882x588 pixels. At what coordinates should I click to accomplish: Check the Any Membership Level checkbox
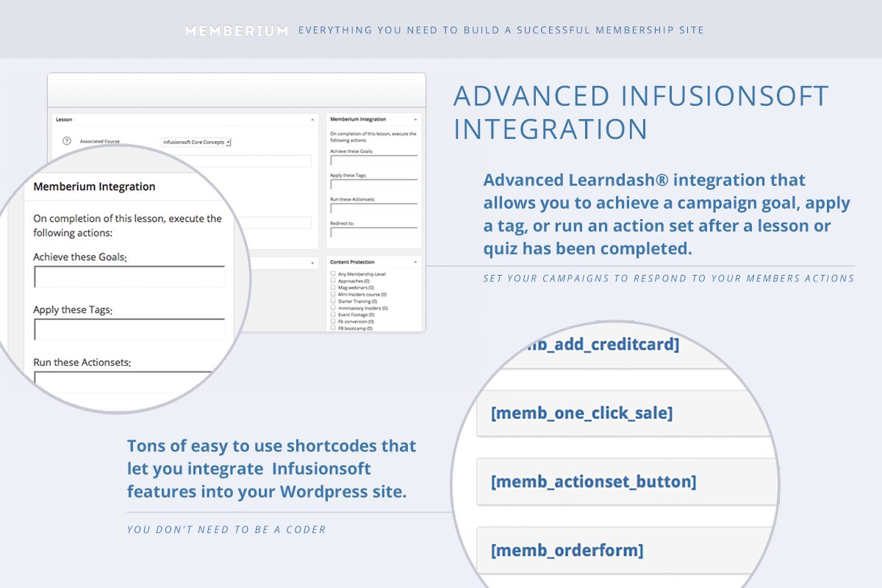(333, 273)
